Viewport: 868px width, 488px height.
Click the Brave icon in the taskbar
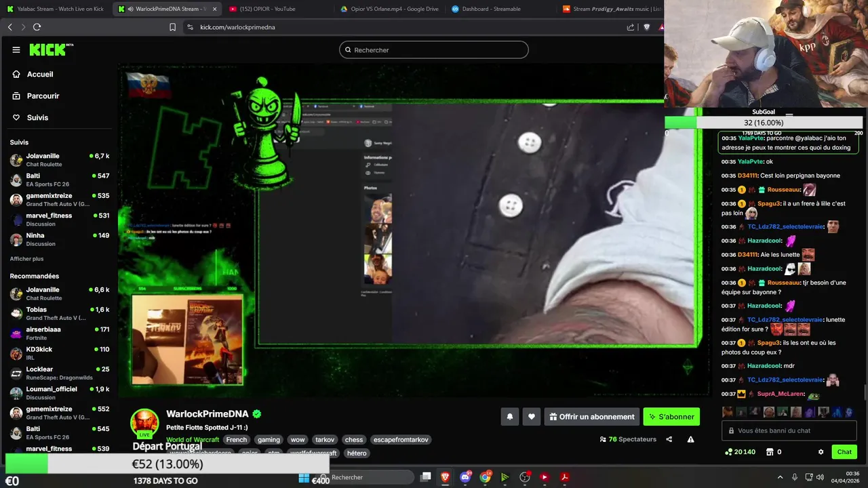pyautogui.click(x=445, y=477)
